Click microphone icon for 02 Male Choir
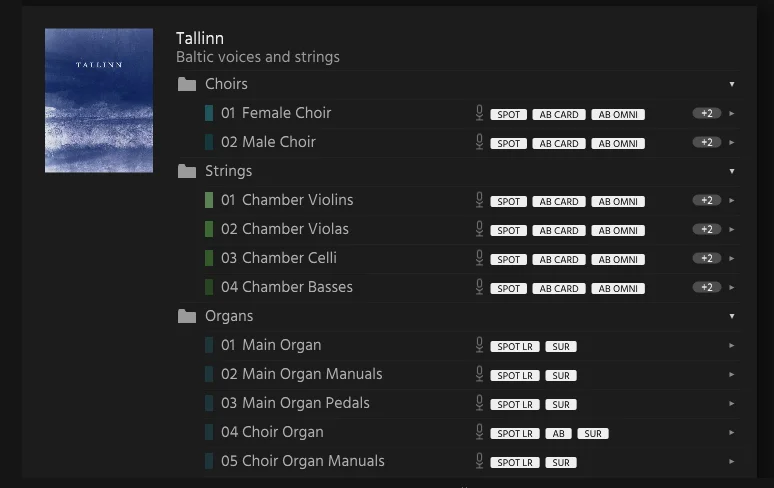The height and width of the screenshot is (488, 774). click(479, 142)
